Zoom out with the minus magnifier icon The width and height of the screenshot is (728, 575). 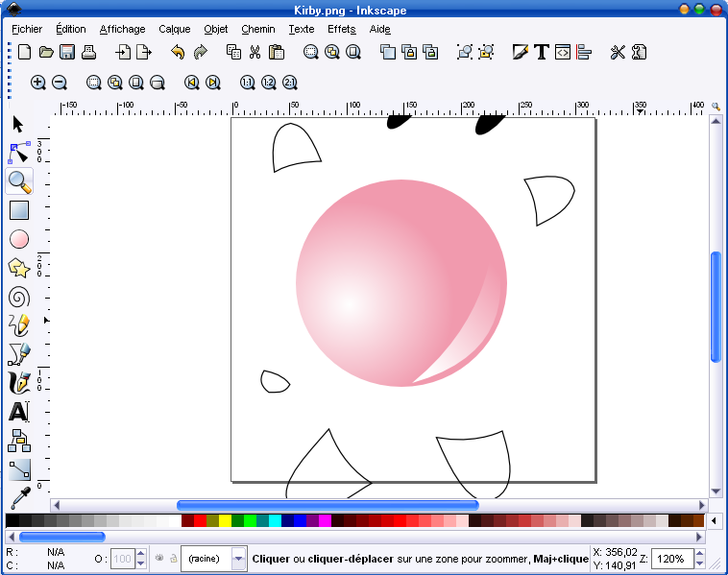(60, 83)
